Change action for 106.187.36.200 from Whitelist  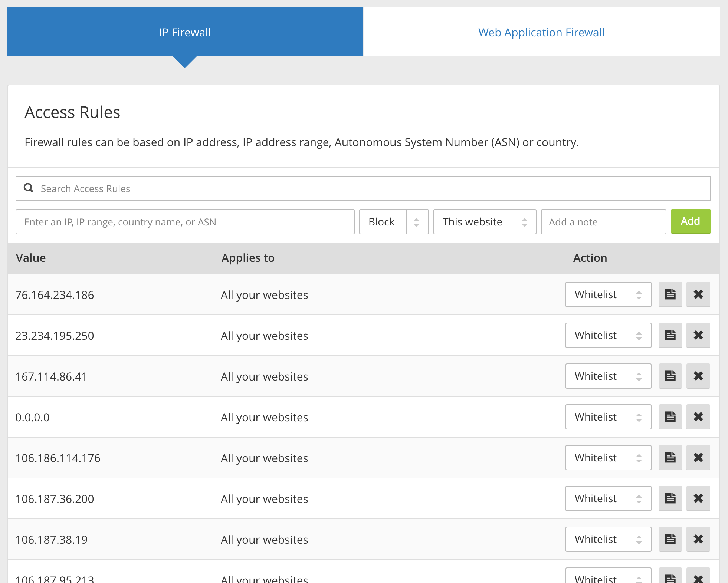[608, 498]
